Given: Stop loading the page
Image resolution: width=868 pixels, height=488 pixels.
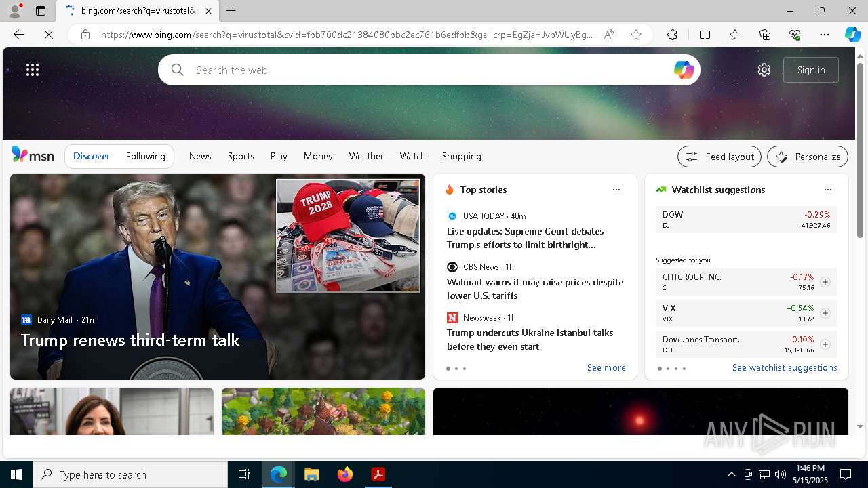Looking at the screenshot, I should tap(49, 35).
